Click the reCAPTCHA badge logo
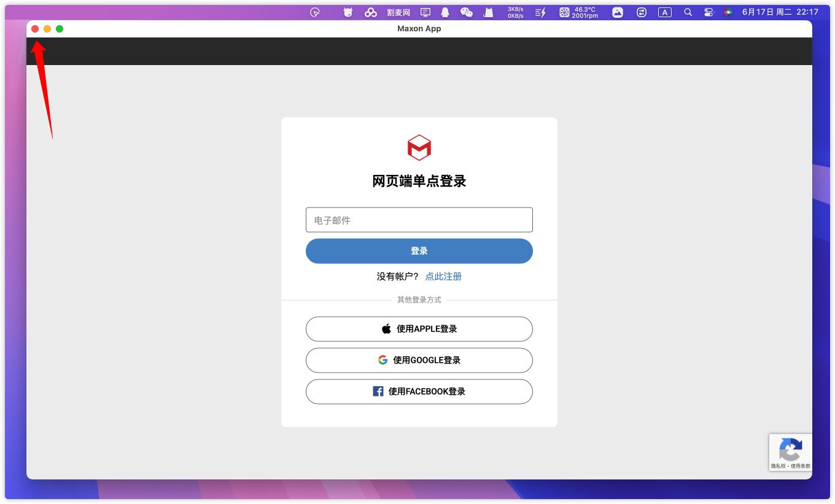This screenshot has width=835, height=504. [790, 449]
